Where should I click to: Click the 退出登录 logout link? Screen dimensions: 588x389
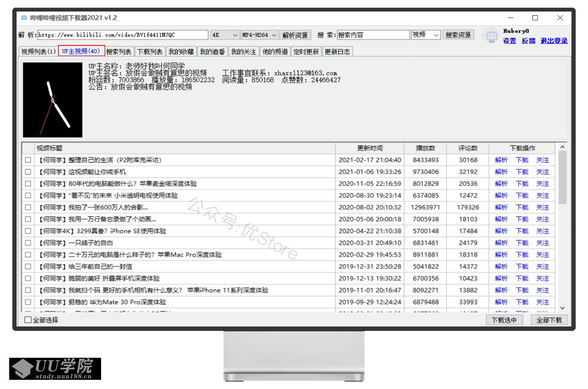click(x=554, y=41)
